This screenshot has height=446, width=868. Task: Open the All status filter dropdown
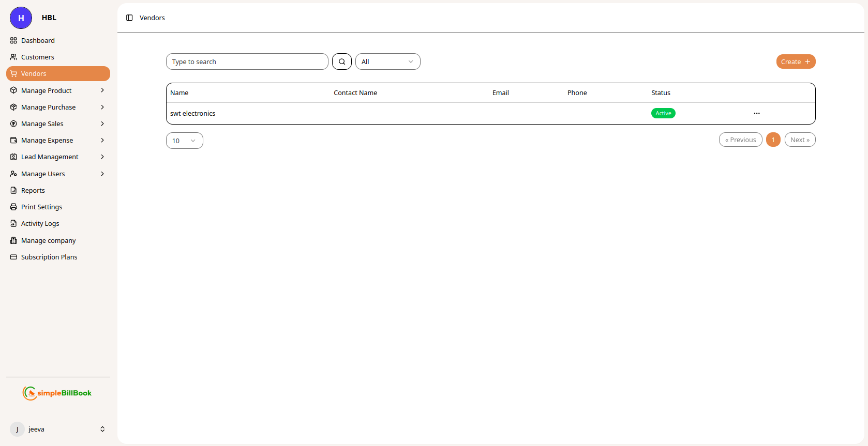pos(387,61)
